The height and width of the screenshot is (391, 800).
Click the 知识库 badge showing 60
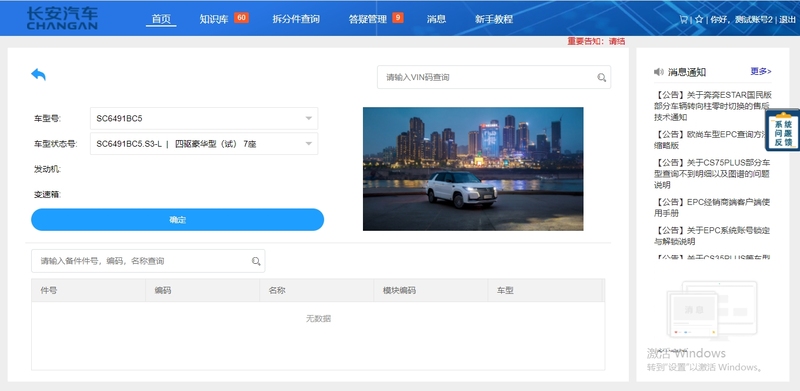coord(241,18)
